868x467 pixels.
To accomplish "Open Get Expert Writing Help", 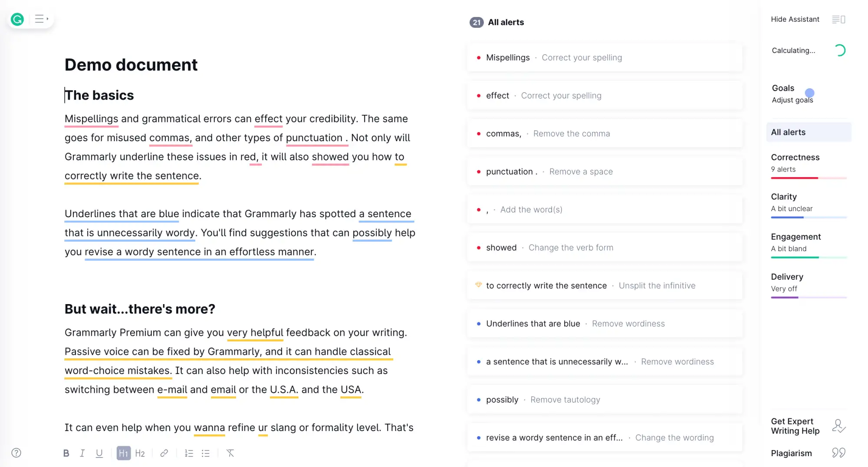I will (x=796, y=426).
